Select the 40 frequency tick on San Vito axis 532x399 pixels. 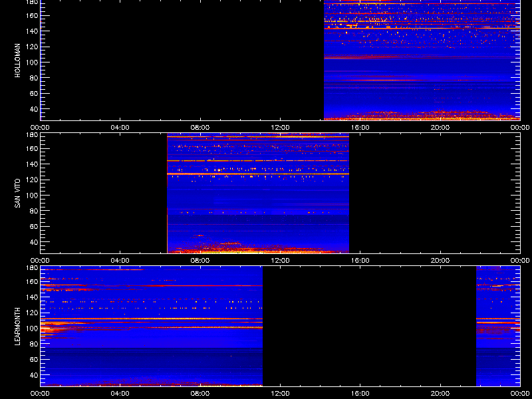pos(35,242)
